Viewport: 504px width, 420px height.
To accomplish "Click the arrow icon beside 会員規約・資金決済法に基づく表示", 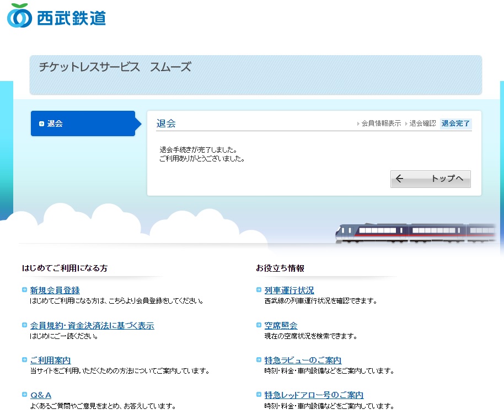I will [25, 325].
